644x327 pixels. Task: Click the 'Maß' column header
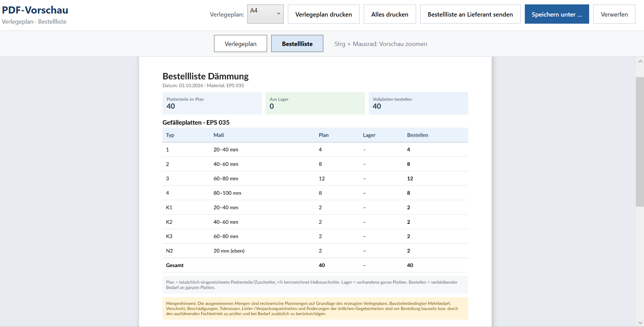(219, 135)
